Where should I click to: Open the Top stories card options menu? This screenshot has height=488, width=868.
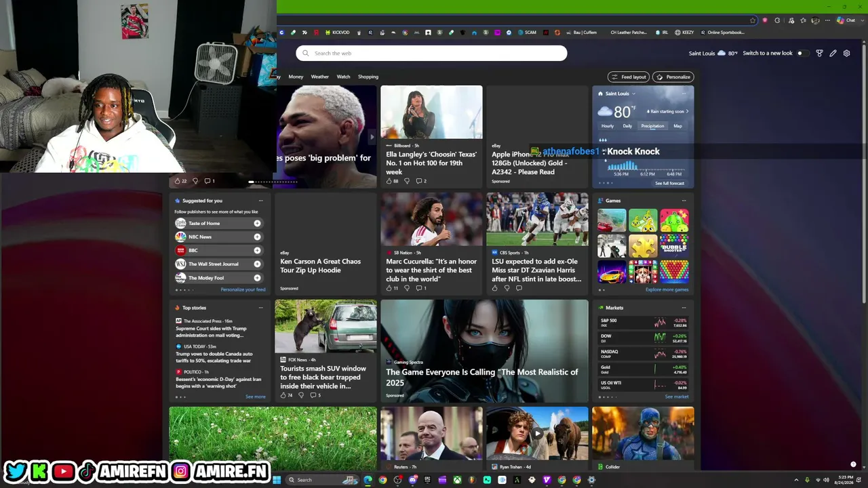tap(260, 308)
